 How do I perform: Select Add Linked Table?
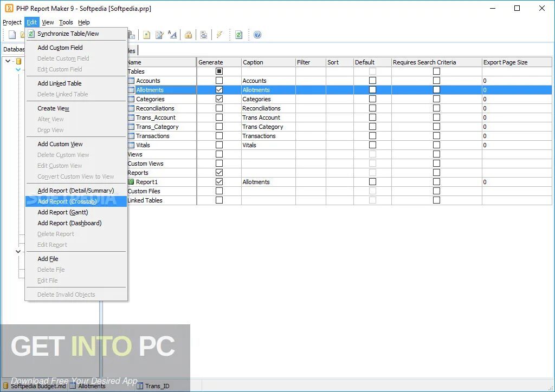(x=76, y=83)
